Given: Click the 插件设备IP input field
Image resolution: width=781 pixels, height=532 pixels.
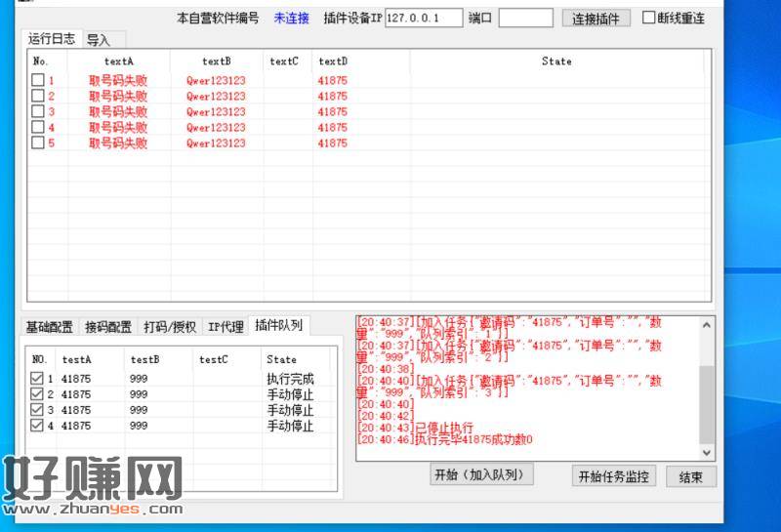Looking at the screenshot, I should 424,19.
